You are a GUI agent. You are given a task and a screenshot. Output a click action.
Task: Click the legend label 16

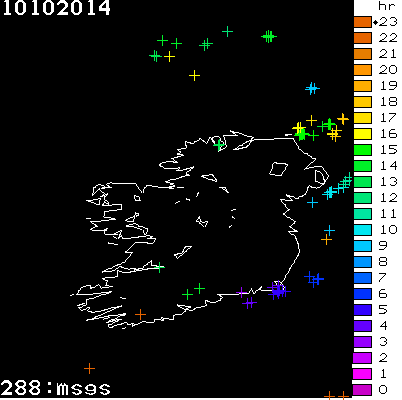(388, 134)
